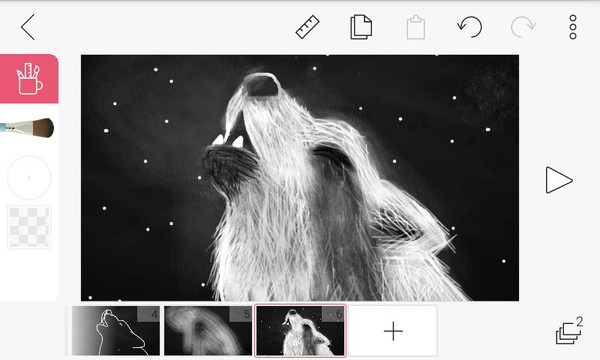Adjust brush size circle
The width and height of the screenshot is (600, 360).
click(x=29, y=178)
